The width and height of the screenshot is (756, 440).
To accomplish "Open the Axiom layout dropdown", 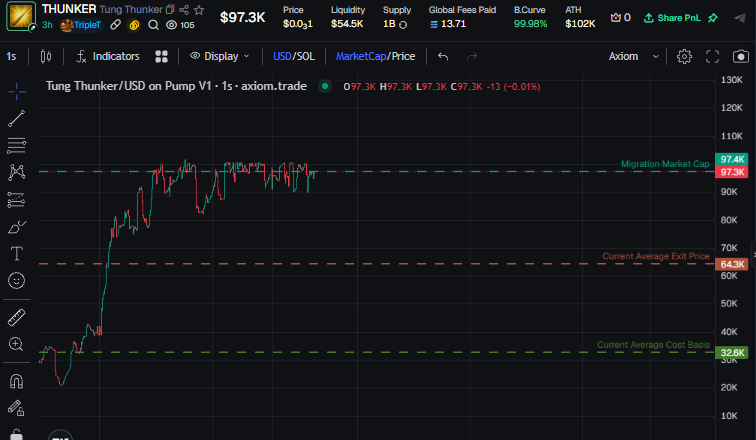I will [x=634, y=56].
